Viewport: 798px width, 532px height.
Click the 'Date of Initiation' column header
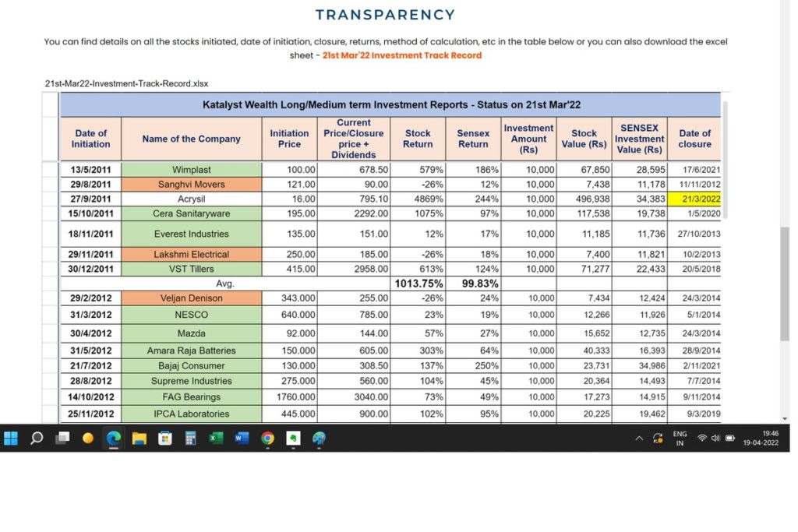[90, 139]
